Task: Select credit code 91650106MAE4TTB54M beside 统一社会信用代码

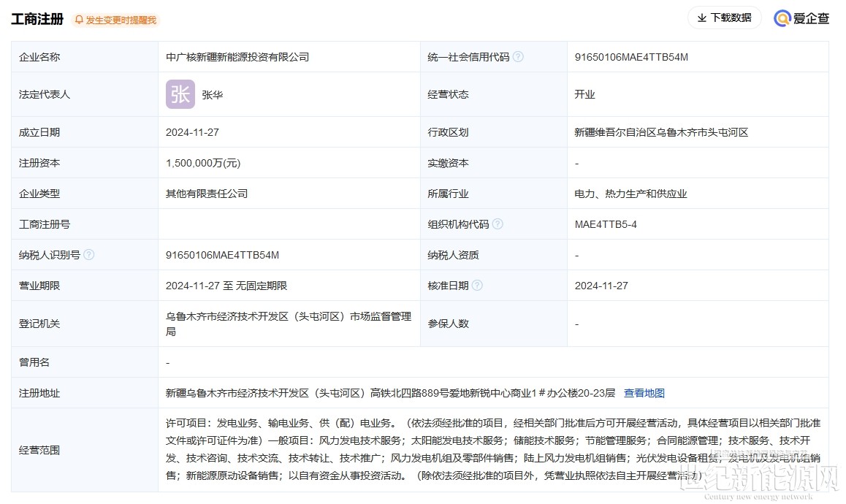Action: pyautogui.click(x=631, y=57)
